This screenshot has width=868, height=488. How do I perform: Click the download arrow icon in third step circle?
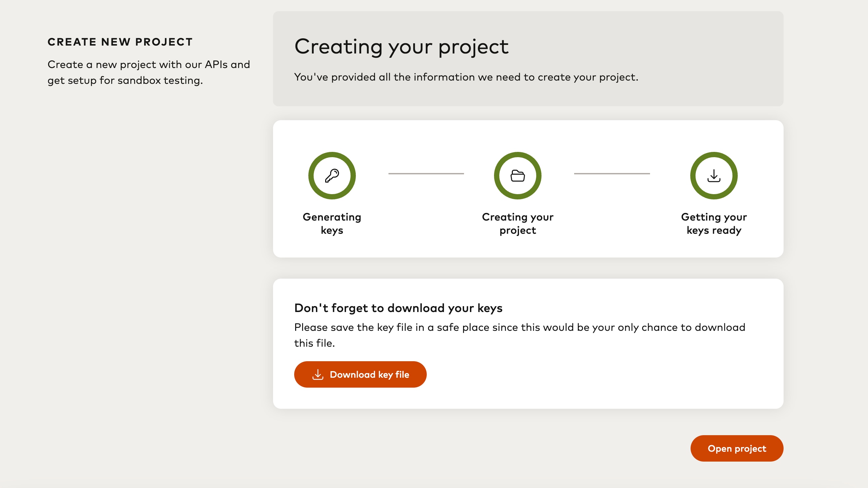[x=714, y=176]
